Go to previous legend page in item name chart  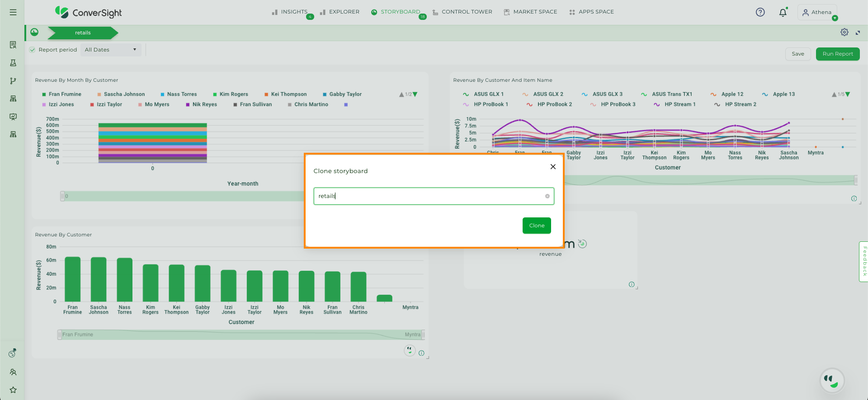(834, 94)
